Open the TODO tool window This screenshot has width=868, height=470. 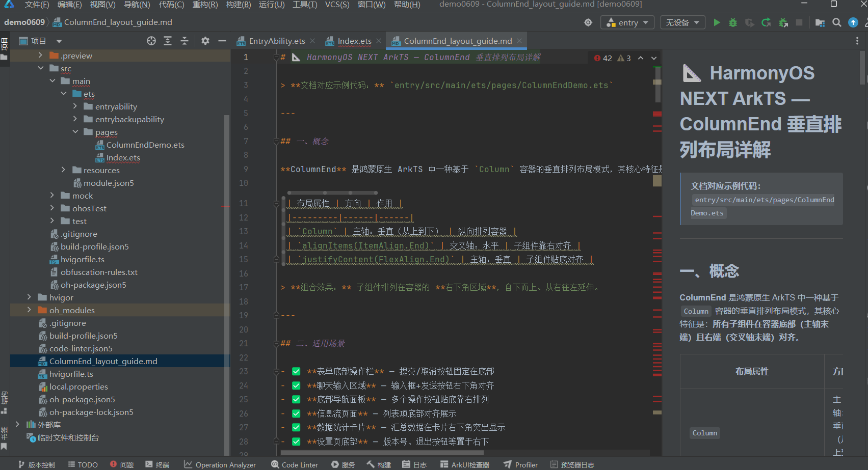tap(83, 464)
